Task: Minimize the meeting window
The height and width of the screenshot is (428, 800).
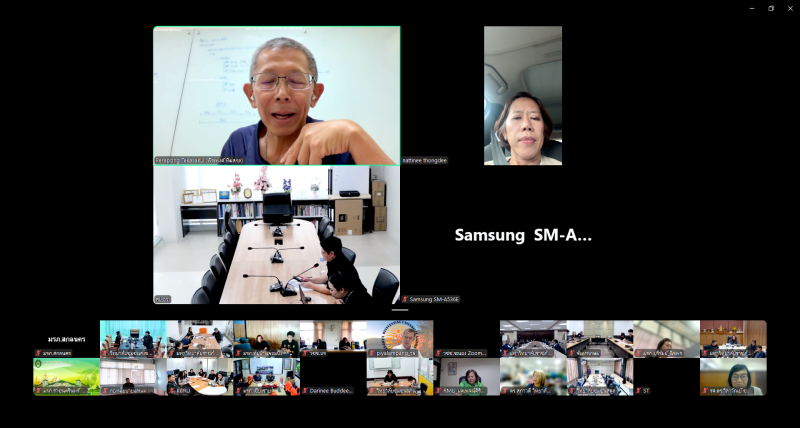Action: click(x=752, y=8)
